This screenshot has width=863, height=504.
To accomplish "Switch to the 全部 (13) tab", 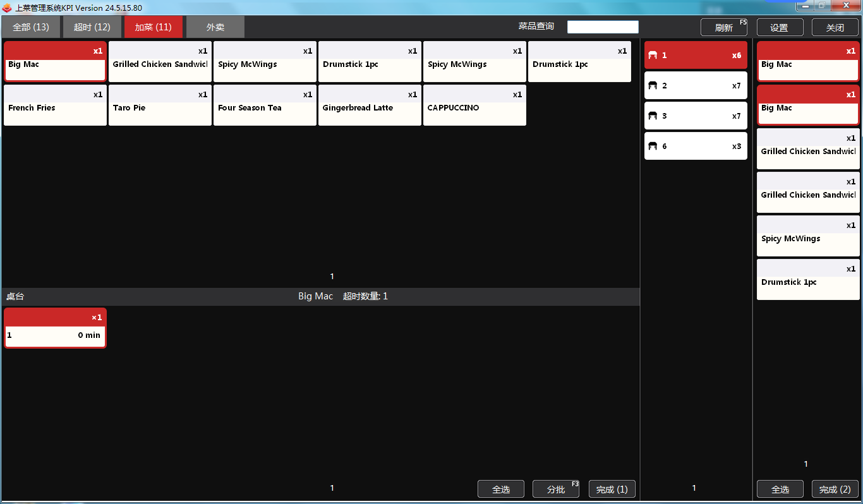I will point(31,27).
